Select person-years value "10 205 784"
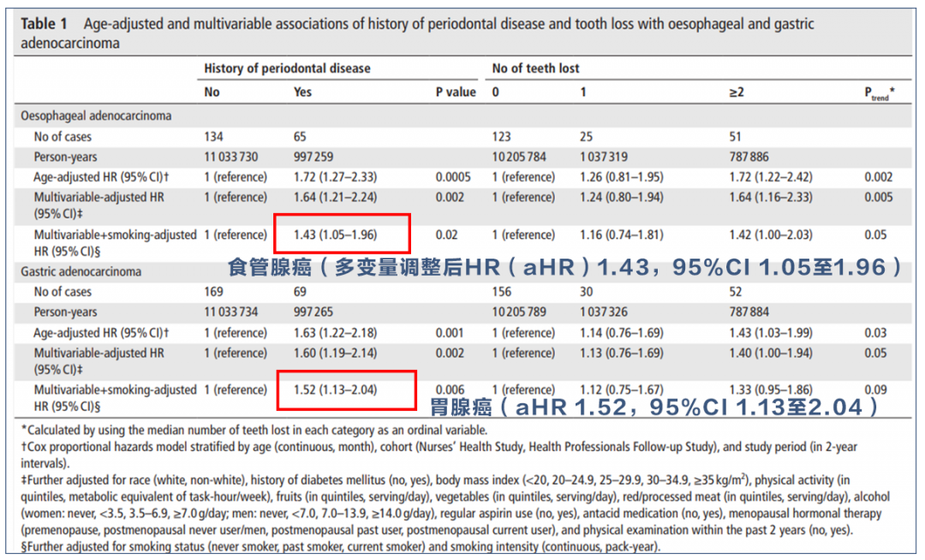The width and height of the screenshot is (925, 560). 519,157
